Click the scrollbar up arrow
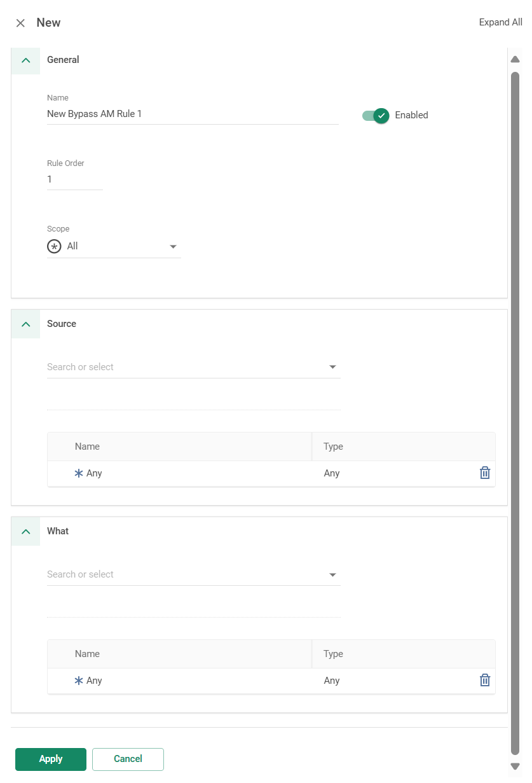This screenshot has width=532, height=783. point(515,59)
